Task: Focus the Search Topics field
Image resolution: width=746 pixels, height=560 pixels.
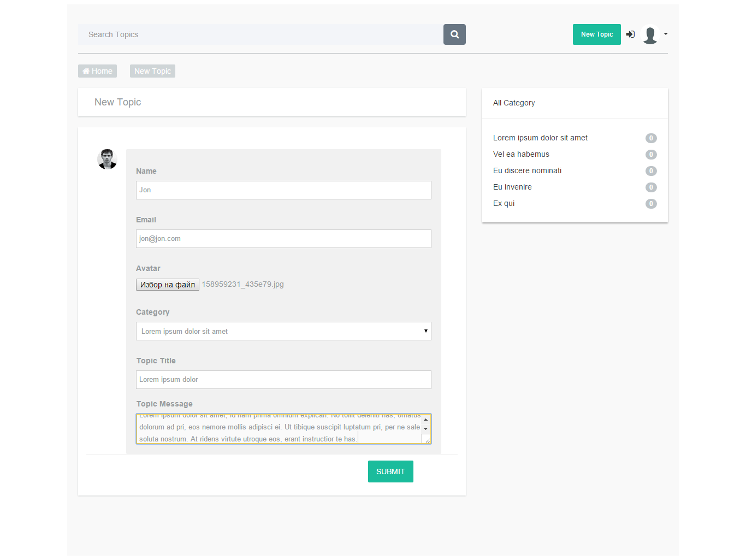Action: (260, 34)
